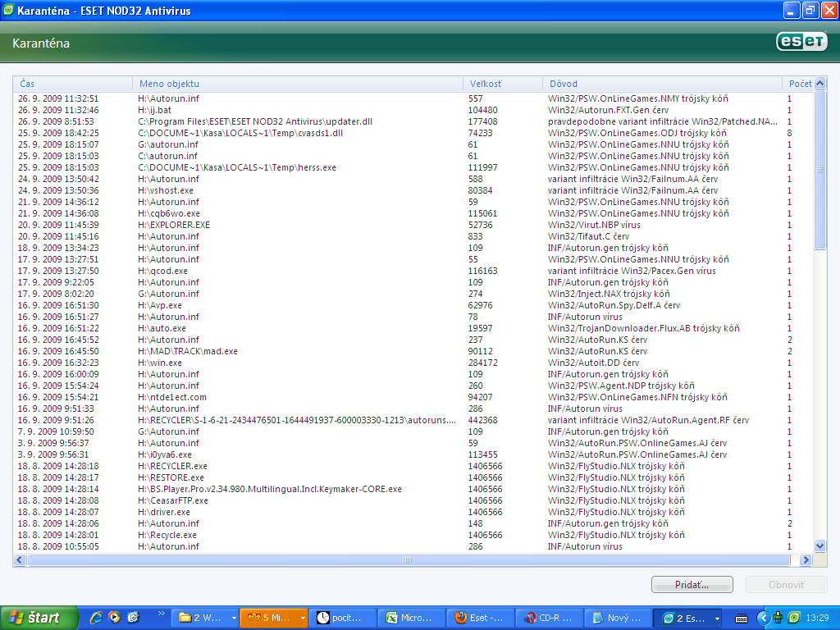Select the BS.Player.Pro Keymaker-CORE.exe entry
The width and height of the screenshot is (840, 630).
(413, 489)
